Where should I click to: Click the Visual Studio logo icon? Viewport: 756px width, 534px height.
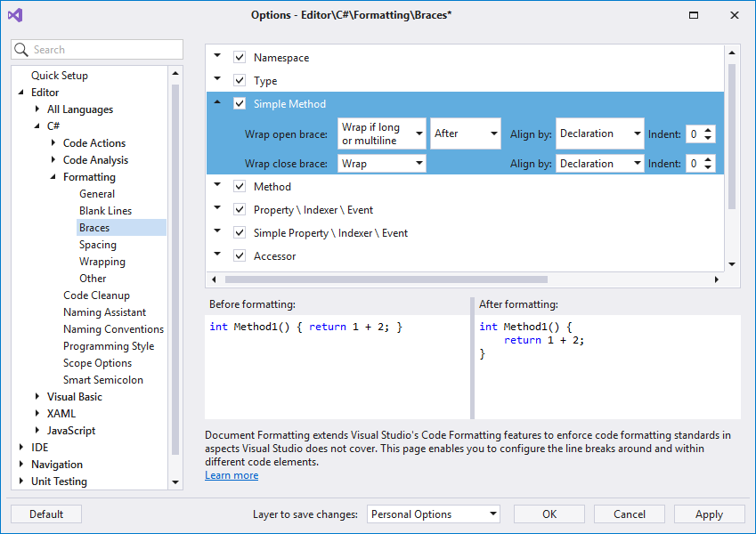point(14,14)
